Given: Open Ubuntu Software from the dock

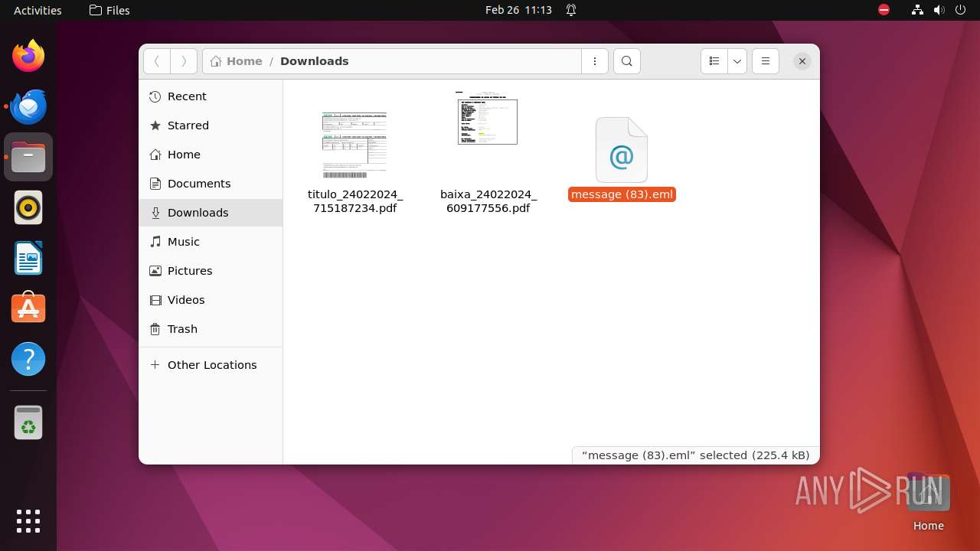Looking at the screenshot, I should 28,308.
